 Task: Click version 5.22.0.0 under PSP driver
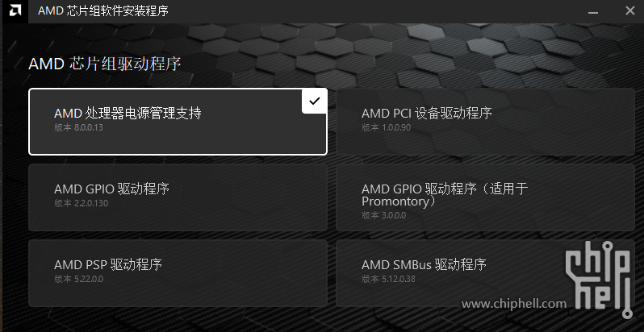(x=78, y=279)
